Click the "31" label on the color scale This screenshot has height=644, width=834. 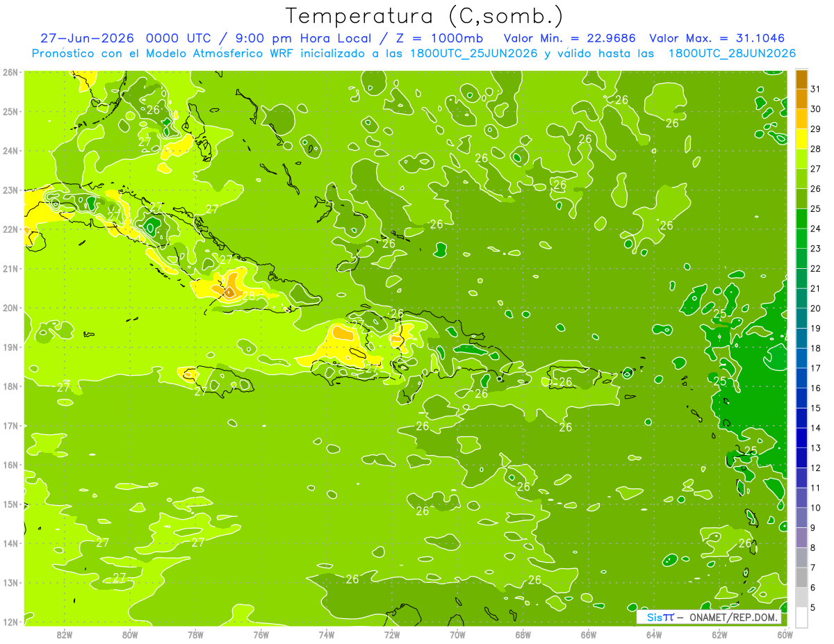point(816,89)
